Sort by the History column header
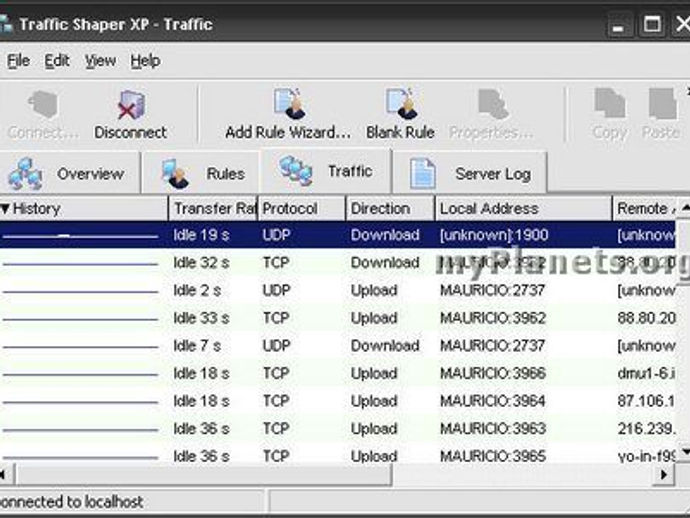 click(84, 209)
